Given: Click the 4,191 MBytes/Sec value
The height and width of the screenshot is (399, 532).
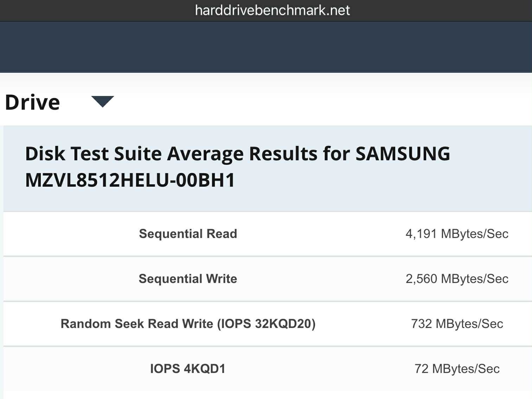Looking at the screenshot, I should click(457, 234).
